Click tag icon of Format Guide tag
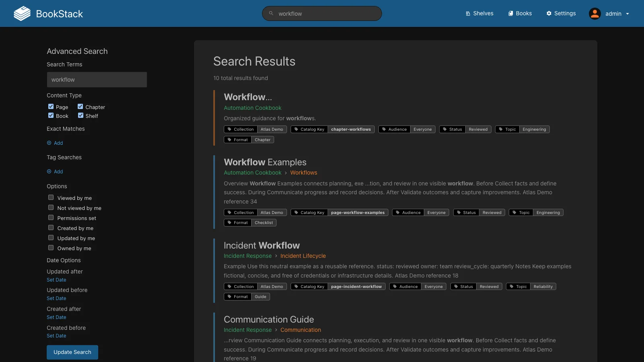Viewport: 644px width, 362px height. (229, 296)
